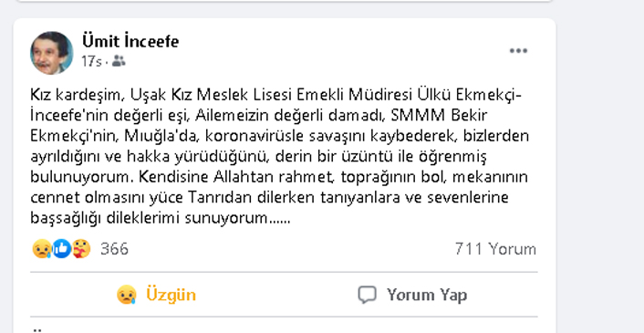Click the Yorum Yap button label
The image size is (644, 333).
tap(427, 295)
